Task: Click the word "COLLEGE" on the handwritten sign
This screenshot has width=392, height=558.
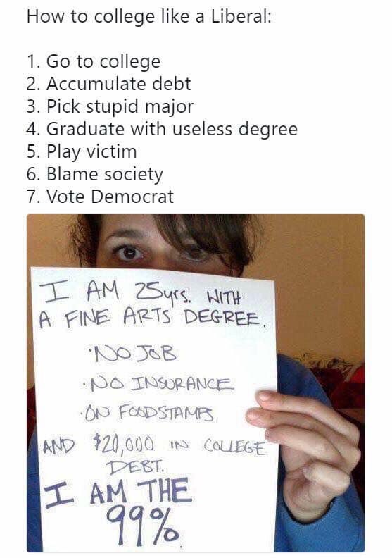Action: coord(234,447)
